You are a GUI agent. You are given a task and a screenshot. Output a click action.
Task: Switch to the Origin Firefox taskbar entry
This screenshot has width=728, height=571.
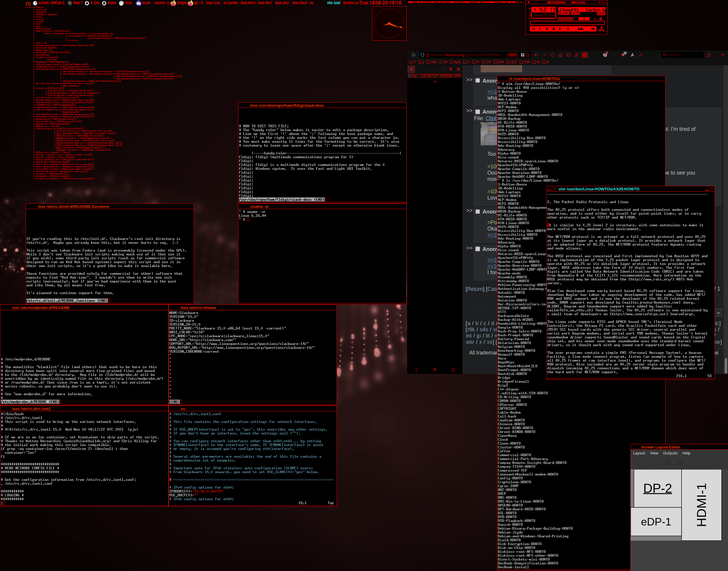coord(178,3)
